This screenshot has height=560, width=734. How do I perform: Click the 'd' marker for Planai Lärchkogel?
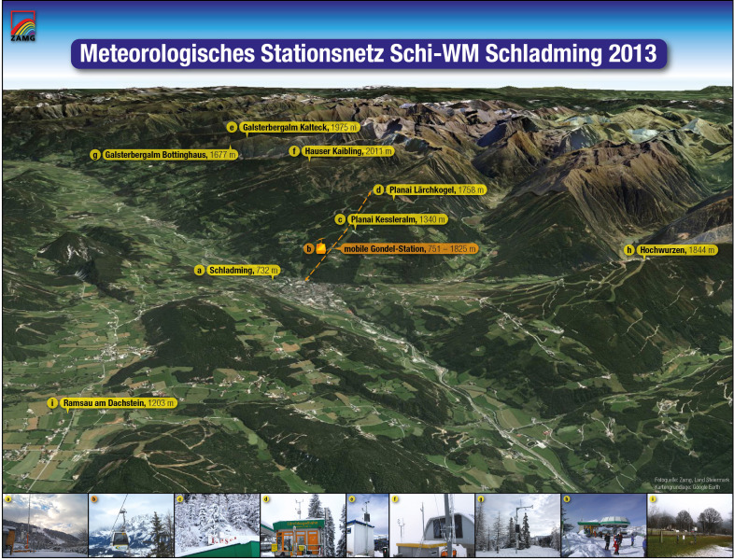click(x=378, y=190)
